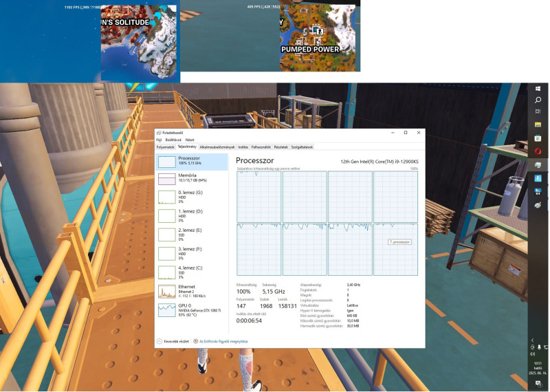The width and height of the screenshot is (550, 392).
Task: Click the Solitude minimap thumbnail
Action: pos(138,43)
